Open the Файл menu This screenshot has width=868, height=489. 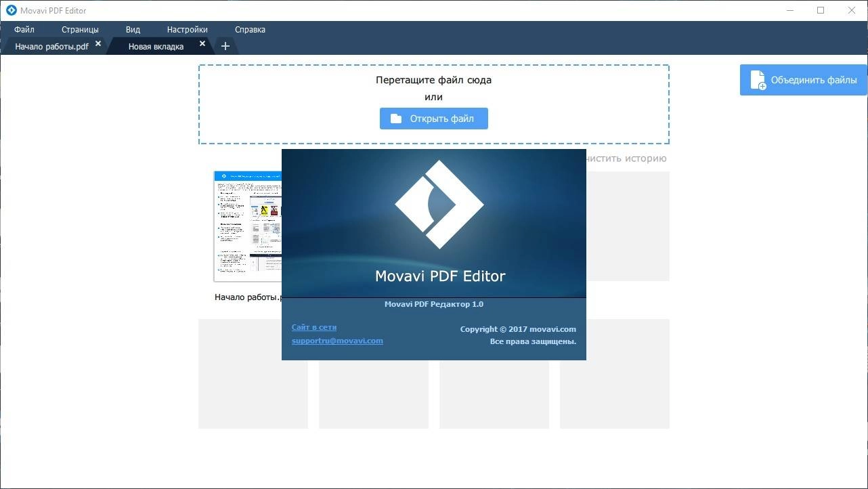(x=24, y=30)
